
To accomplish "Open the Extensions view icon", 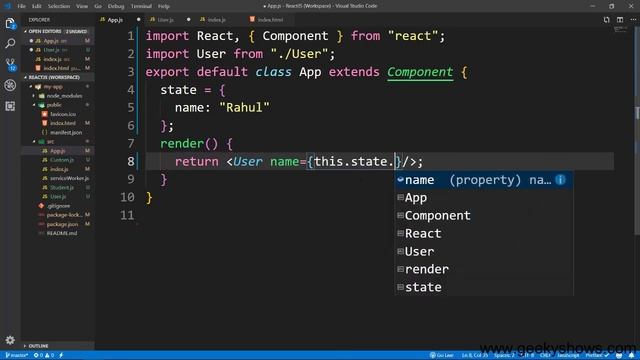I will pyautogui.click(x=10, y=106).
